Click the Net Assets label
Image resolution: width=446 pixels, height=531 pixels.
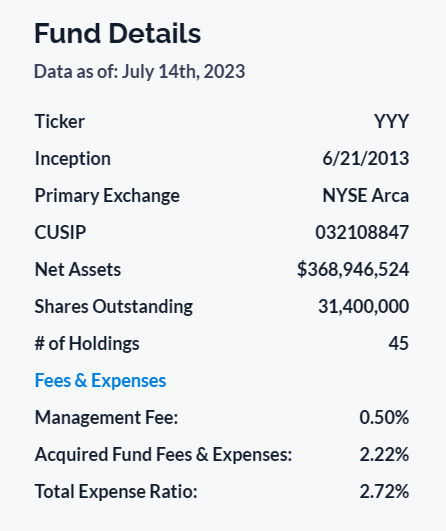pos(78,270)
